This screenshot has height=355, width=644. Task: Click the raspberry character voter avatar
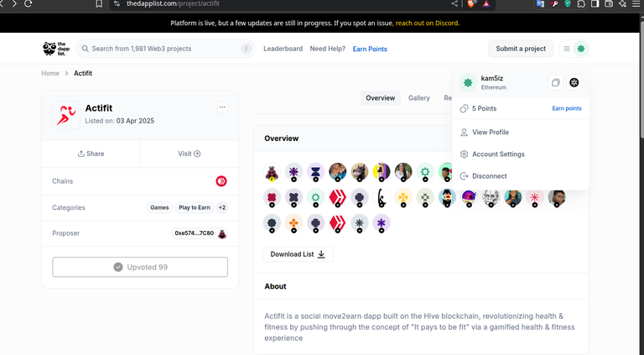(x=272, y=172)
